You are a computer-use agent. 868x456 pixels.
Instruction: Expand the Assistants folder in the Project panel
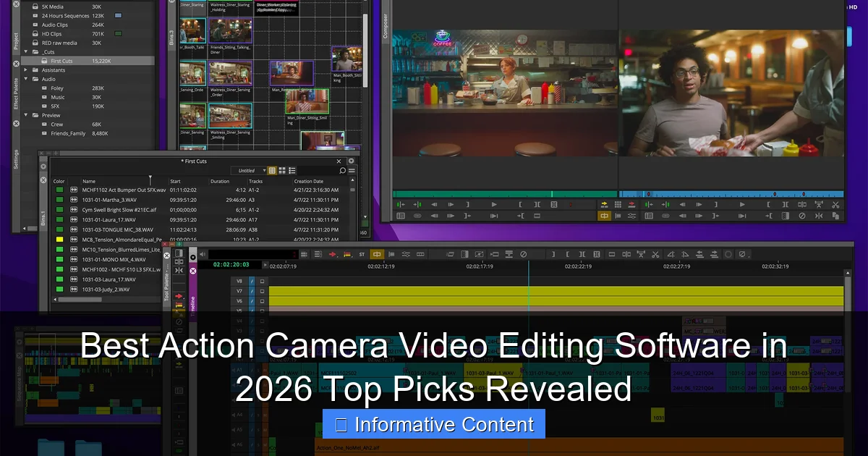25,69
